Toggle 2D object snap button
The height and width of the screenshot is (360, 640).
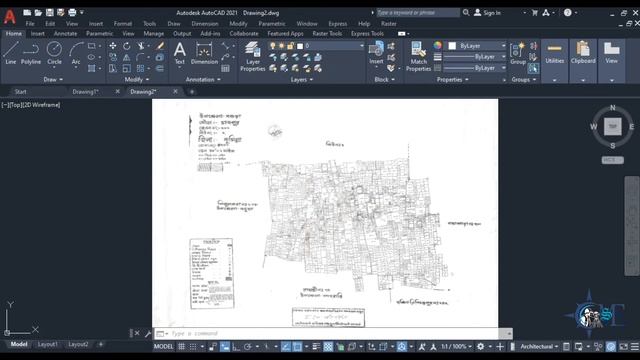[x=297, y=347]
